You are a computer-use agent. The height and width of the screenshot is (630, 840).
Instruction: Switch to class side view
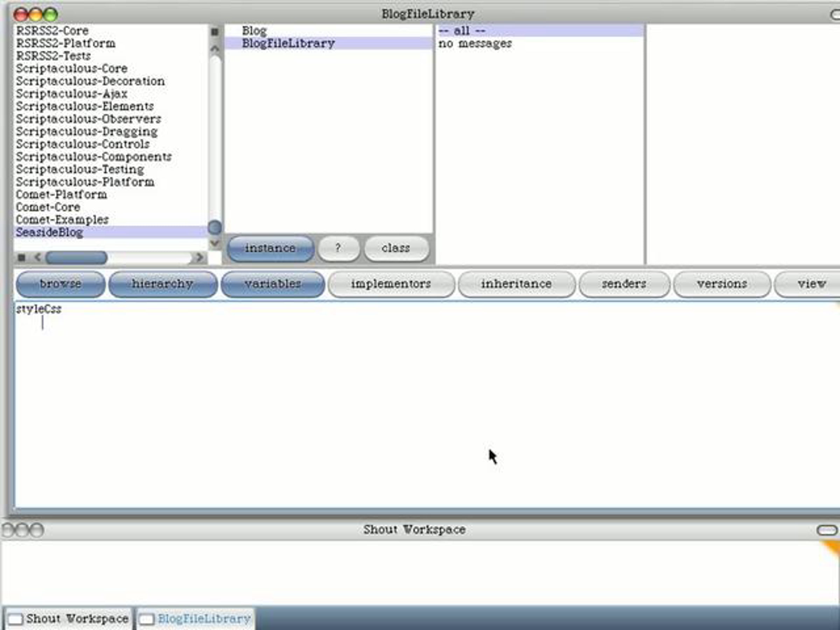click(396, 248)
